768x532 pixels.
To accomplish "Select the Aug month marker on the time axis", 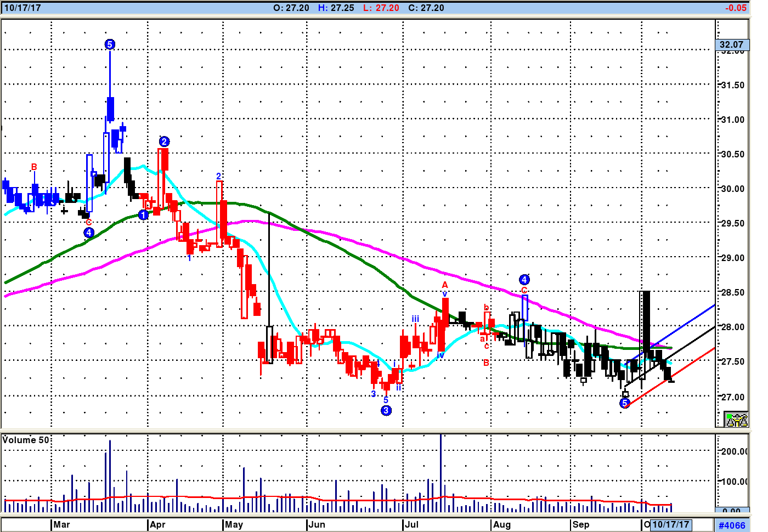I will pyautogui.click(x=502, y=524).
